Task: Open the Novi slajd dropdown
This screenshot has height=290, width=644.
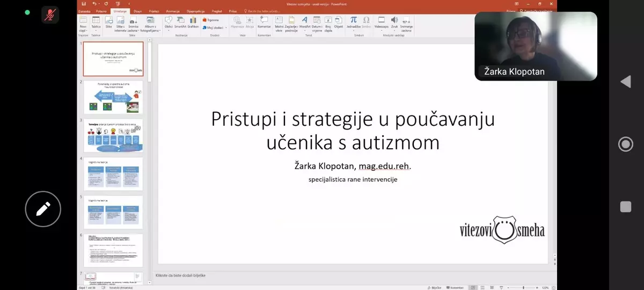Action: 83,27
